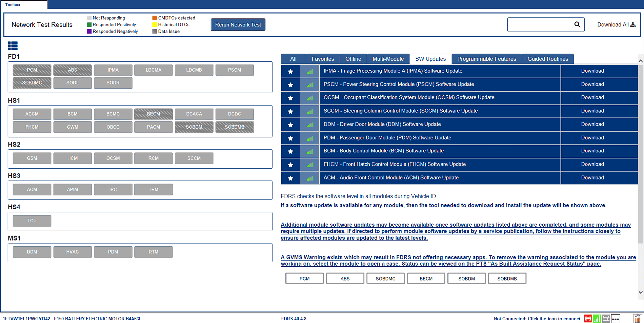This screenshot has width=644, height=323.
Task: Click the search magnifier icon
Action: point(577,24)
